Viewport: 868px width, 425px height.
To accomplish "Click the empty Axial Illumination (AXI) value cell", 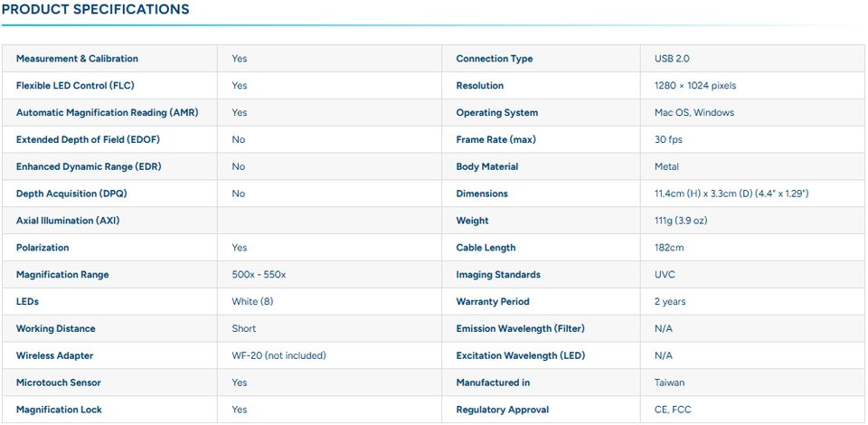I will (329, 221).
